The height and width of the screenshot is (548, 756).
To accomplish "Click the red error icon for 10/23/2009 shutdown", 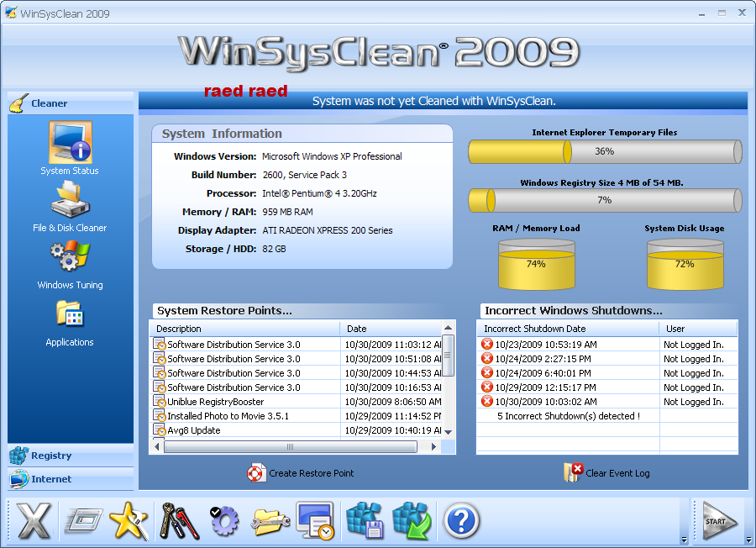I will pos(487,344).
